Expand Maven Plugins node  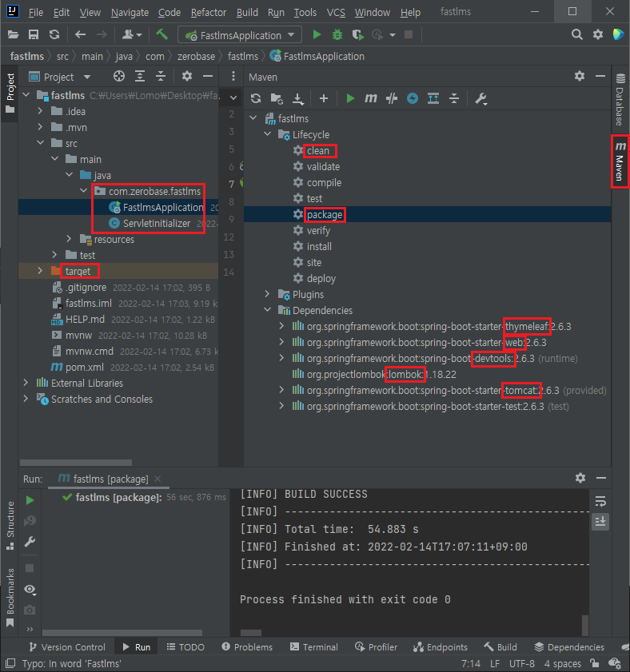click(267, 294)
